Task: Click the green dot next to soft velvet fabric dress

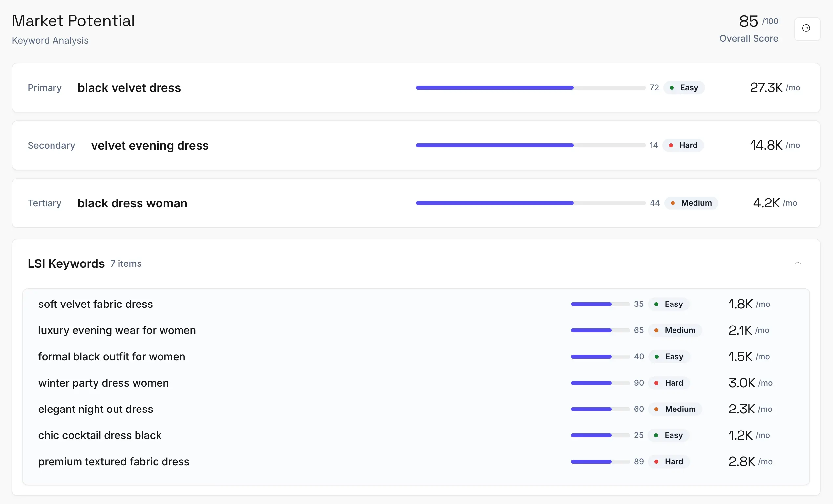Action: tap(656, 304)
